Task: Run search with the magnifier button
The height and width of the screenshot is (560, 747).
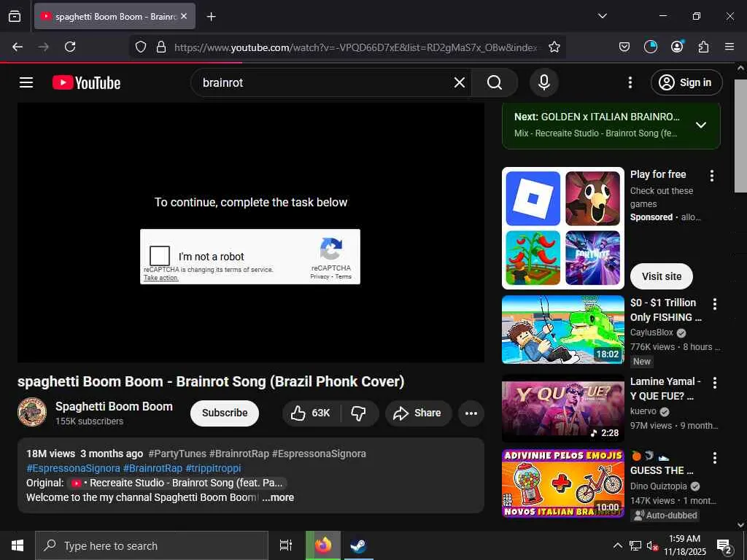Action: point(495,82)
